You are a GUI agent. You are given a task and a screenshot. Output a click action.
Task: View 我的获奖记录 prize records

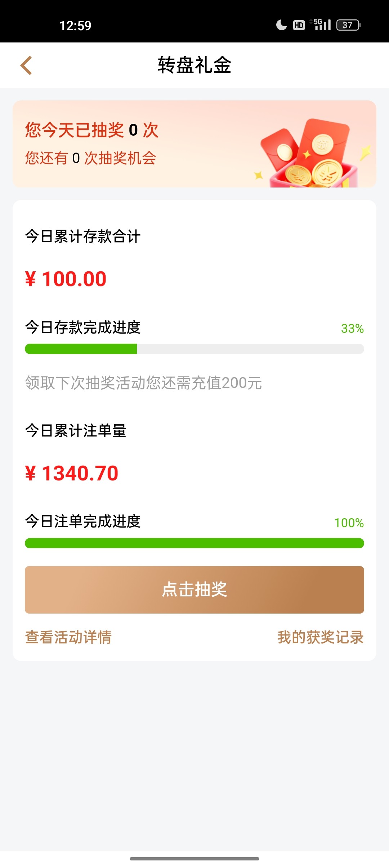[320, 637]
